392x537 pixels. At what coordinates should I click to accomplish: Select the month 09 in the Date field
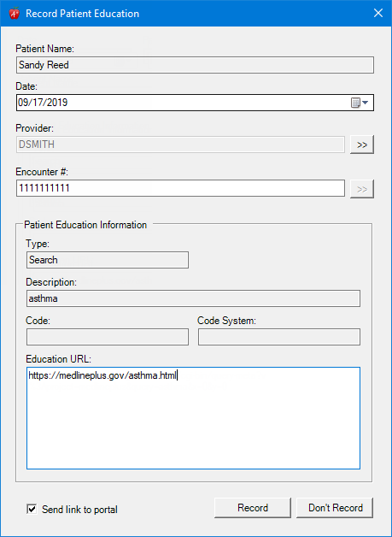[22, 103]
